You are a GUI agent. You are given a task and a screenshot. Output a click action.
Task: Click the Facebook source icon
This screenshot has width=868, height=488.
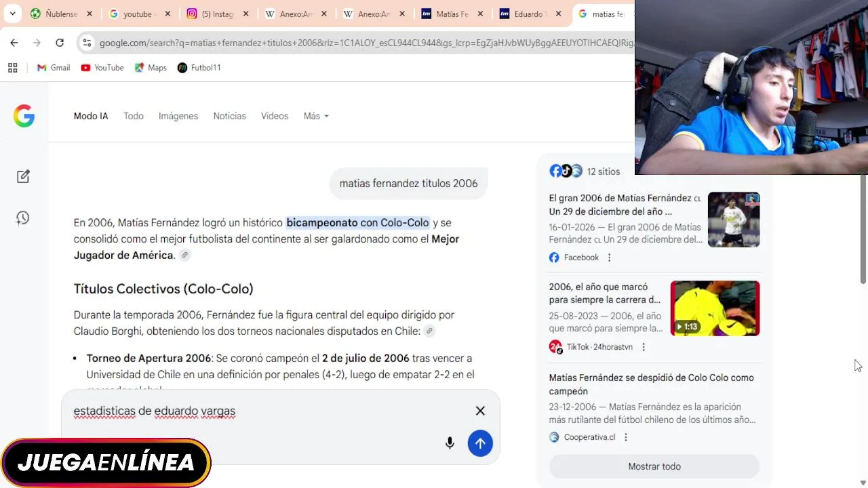point(554,258)
